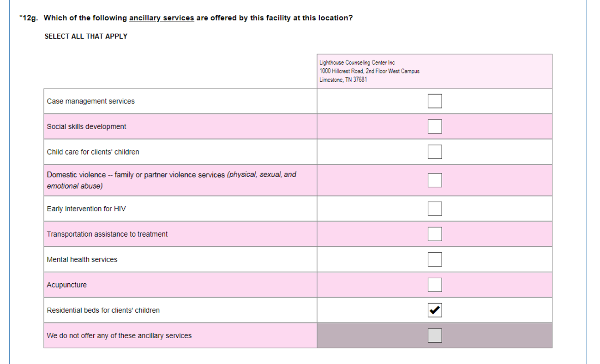Check the Case management services checkbox

click(435, 101)
